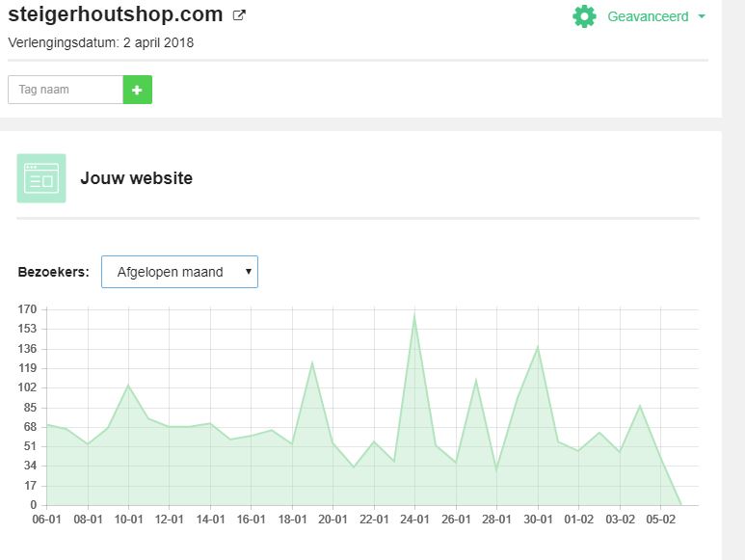Click the 01-02 x-axis date label
This screenshot has height=560, width=745.
coord(578,520)
